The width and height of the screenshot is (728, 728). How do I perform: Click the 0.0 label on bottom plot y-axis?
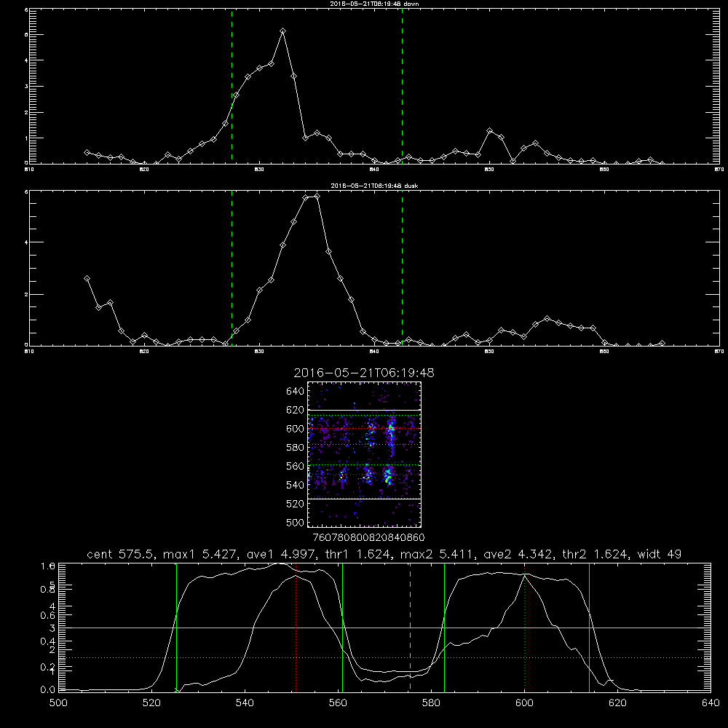point(48,690)
